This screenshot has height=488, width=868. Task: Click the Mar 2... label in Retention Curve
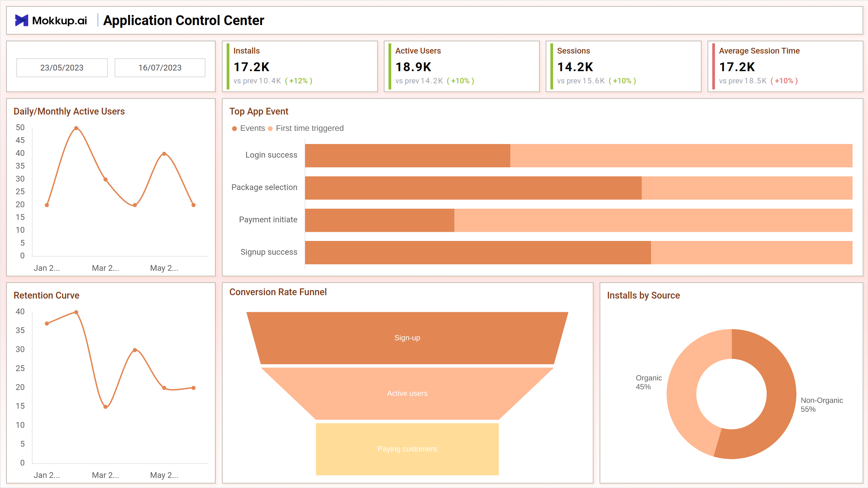coord(105,475)
